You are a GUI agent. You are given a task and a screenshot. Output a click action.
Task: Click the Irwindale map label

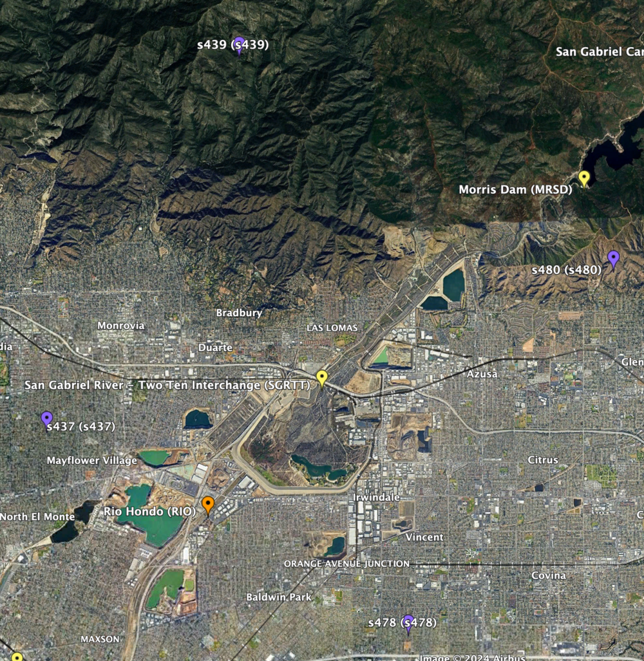[377, 498]
